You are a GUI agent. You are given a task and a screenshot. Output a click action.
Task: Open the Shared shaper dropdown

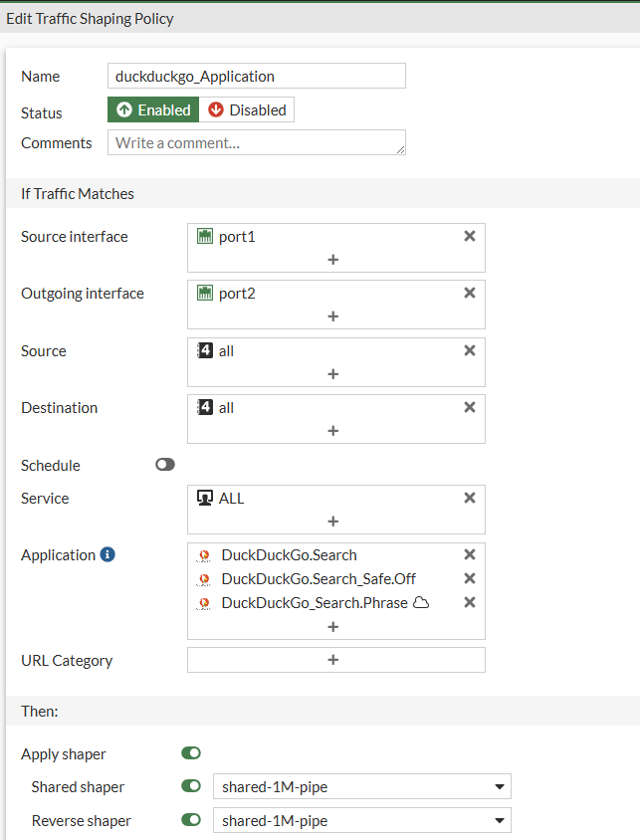tap(362, 787)
